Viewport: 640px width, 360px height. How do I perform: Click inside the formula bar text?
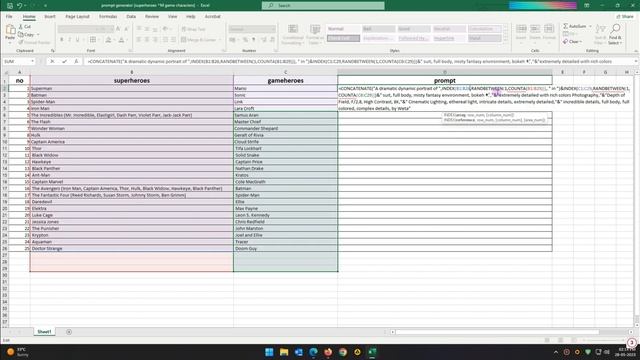(359, 61)
